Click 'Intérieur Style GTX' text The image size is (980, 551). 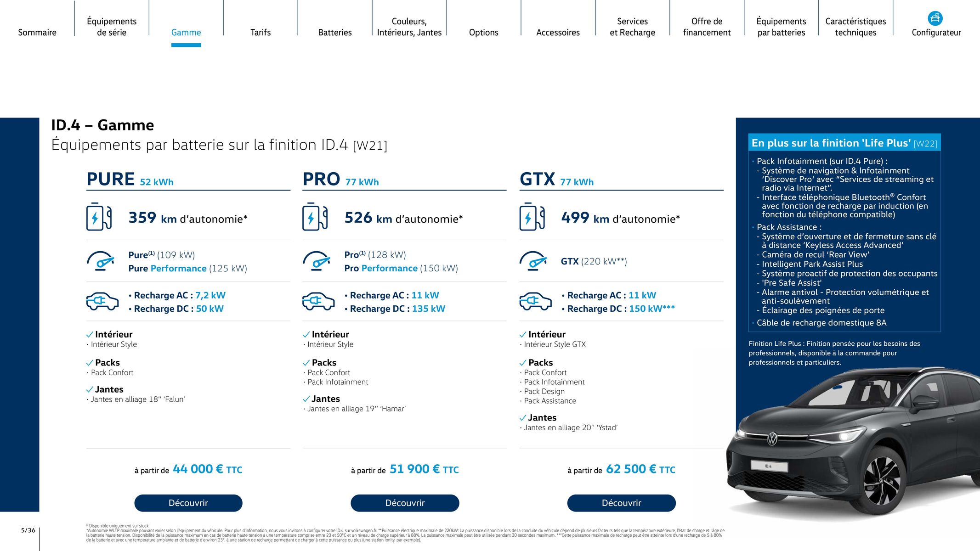click(x=555, y=344)
